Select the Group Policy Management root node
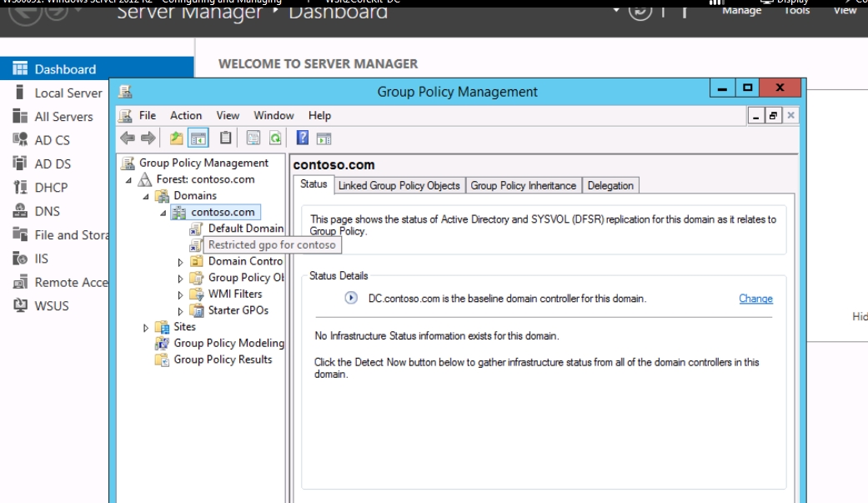 tap(203, 163)
